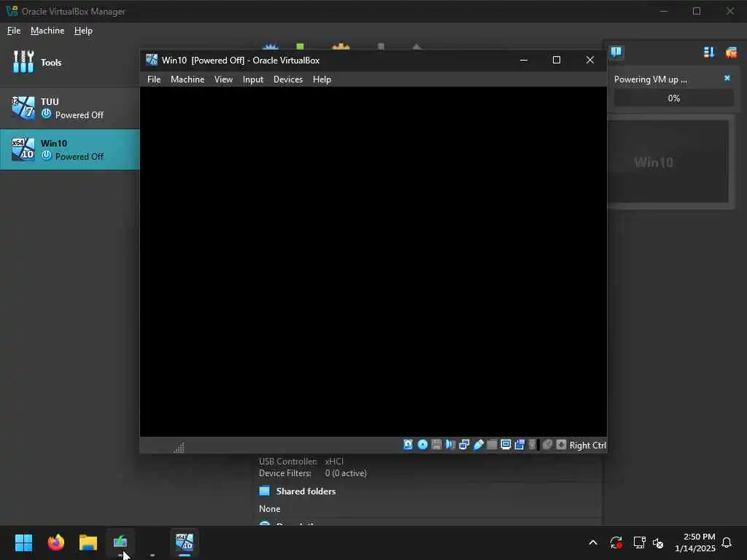
Task: Click the Shared folders section folder icon
Action: click(264, 491)
